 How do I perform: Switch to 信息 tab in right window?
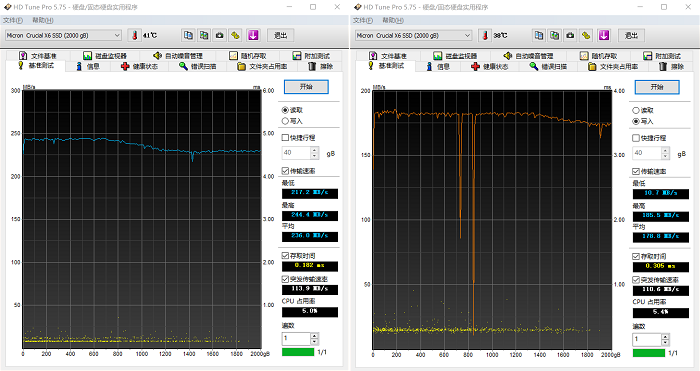(438, 67)
